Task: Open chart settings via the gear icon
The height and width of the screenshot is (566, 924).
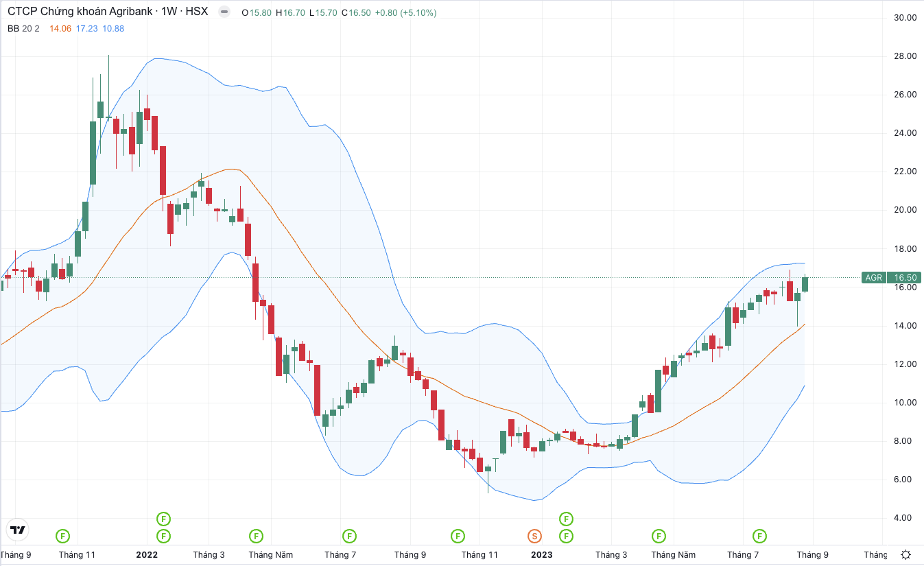Action: [905, 554]
